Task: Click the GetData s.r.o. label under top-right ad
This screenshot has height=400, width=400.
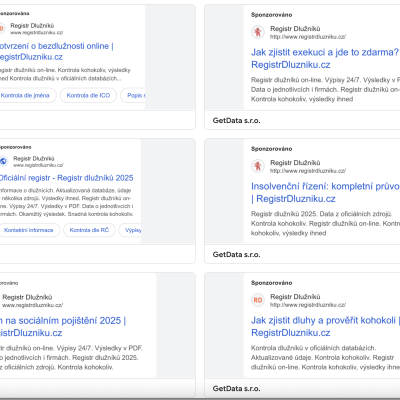Action: tap(236, 121)
